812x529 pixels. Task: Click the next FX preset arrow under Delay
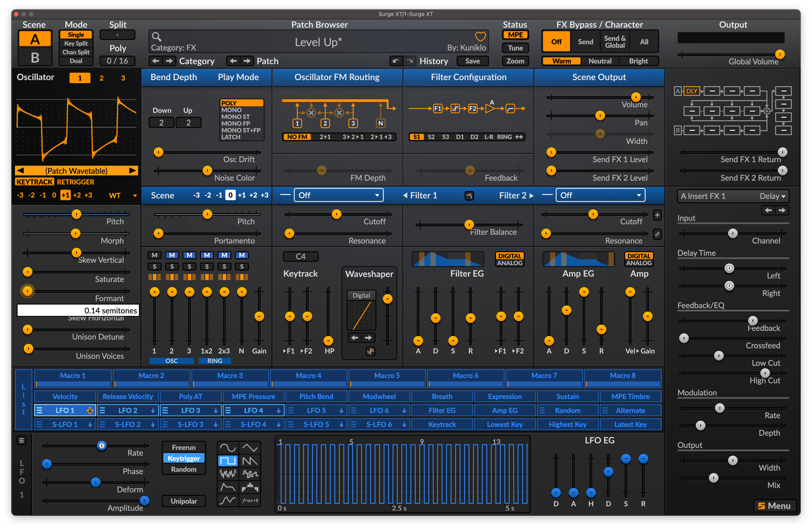pyautogui.click(x=782, y=210)
